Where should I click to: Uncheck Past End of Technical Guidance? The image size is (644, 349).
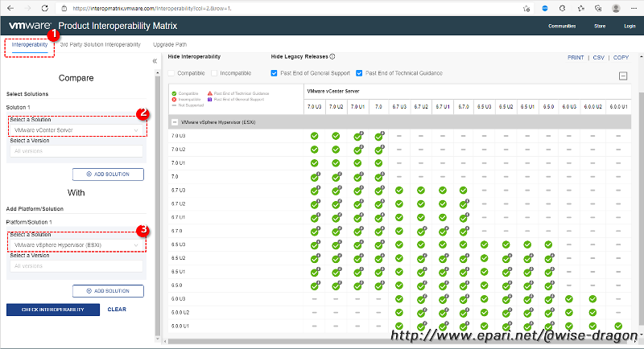[x=359, y=73]
